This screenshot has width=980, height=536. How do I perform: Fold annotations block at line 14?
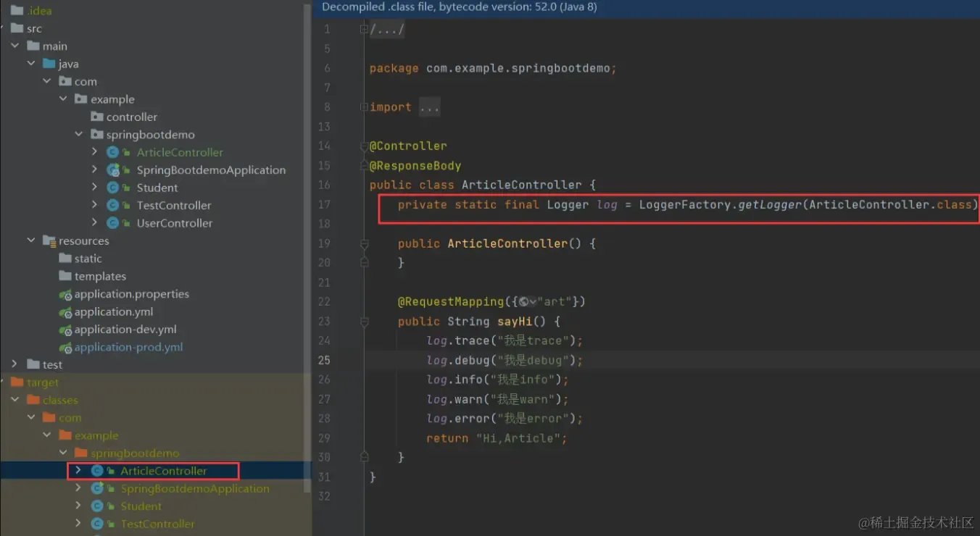coord(365,146)
